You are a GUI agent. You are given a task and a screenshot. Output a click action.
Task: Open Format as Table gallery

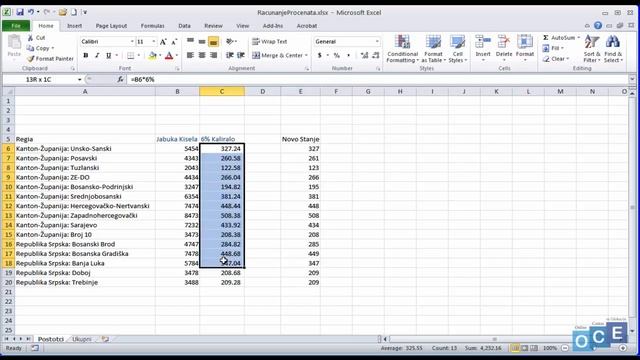tap(433, 49)
